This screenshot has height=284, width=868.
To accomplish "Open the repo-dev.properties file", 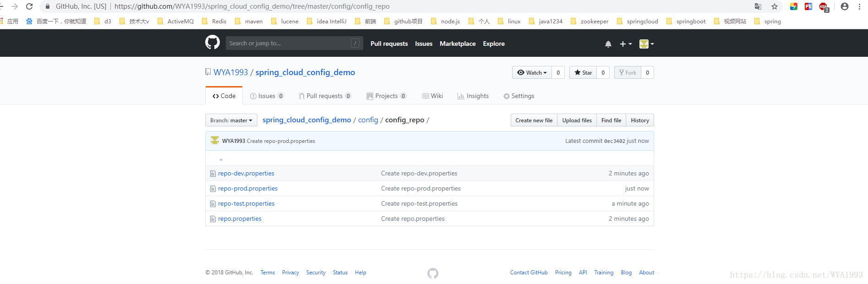I will (x=246, y=173).
